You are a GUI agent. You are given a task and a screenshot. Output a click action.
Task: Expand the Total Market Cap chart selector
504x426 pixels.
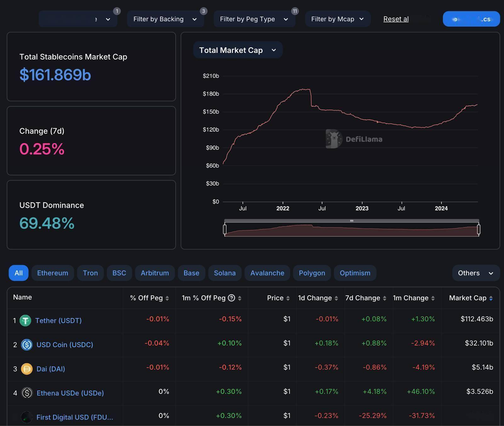tap(238, 50)
